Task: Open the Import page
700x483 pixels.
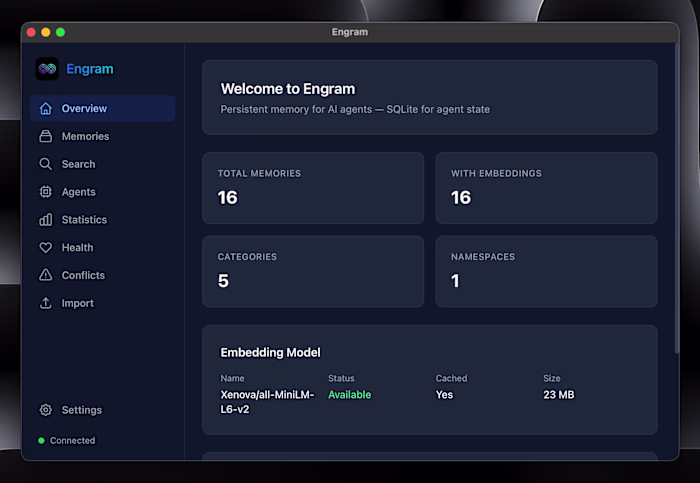Action: pyautogui.click(x=103, y=303)
